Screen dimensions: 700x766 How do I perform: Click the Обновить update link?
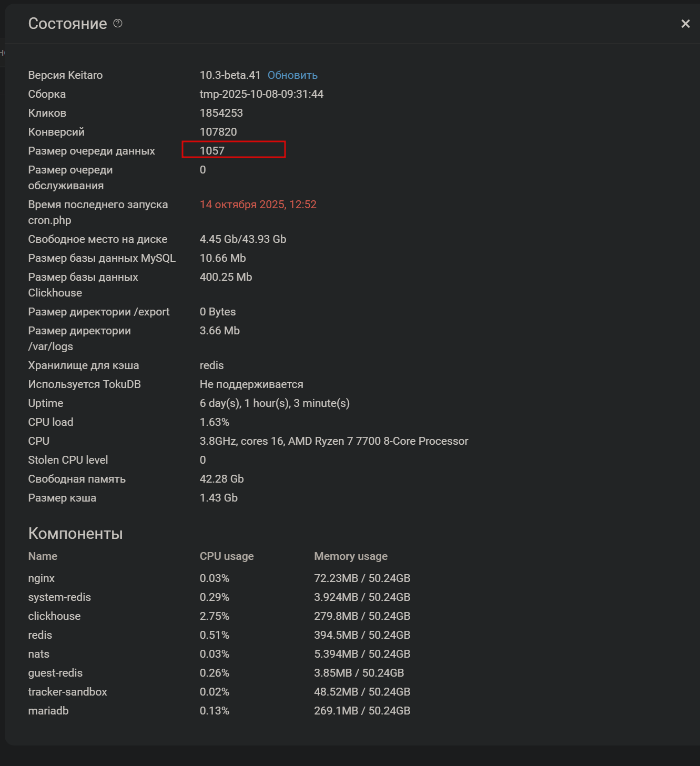click(292, 75)
